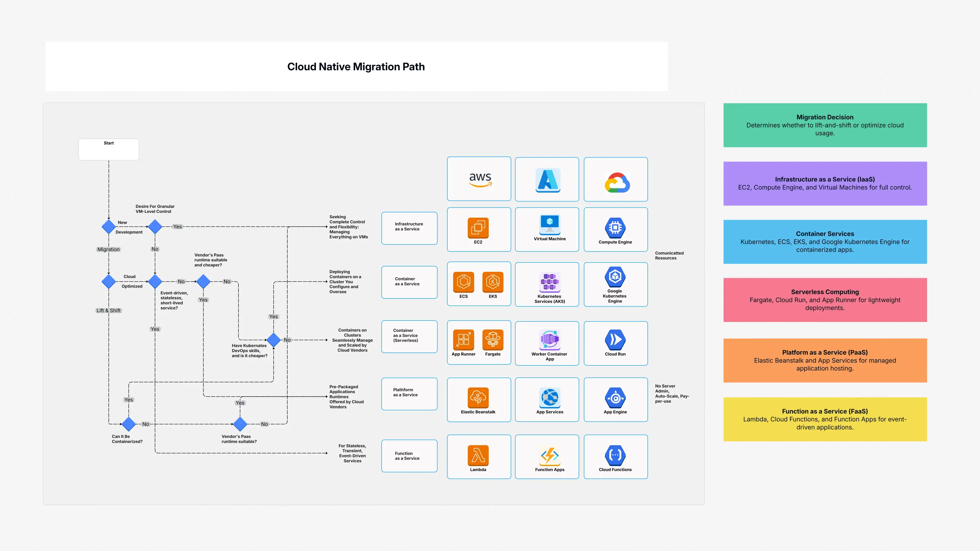Screen dimensions: 980x551
Task: Select the Start flowchart box
Action: [x=109, y=150]
